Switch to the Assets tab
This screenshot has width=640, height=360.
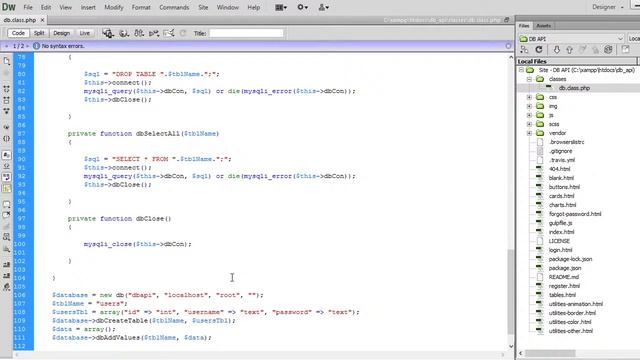click(x=543, y=26)
